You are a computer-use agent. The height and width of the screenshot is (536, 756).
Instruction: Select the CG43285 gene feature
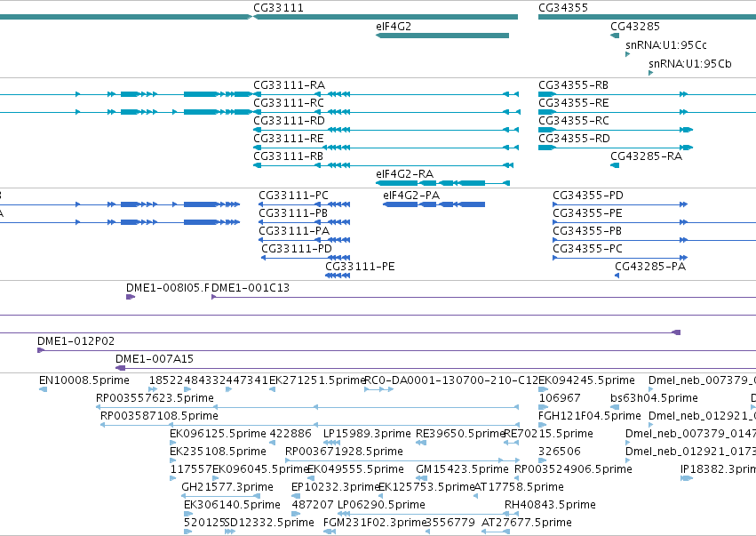pos(615,36)
